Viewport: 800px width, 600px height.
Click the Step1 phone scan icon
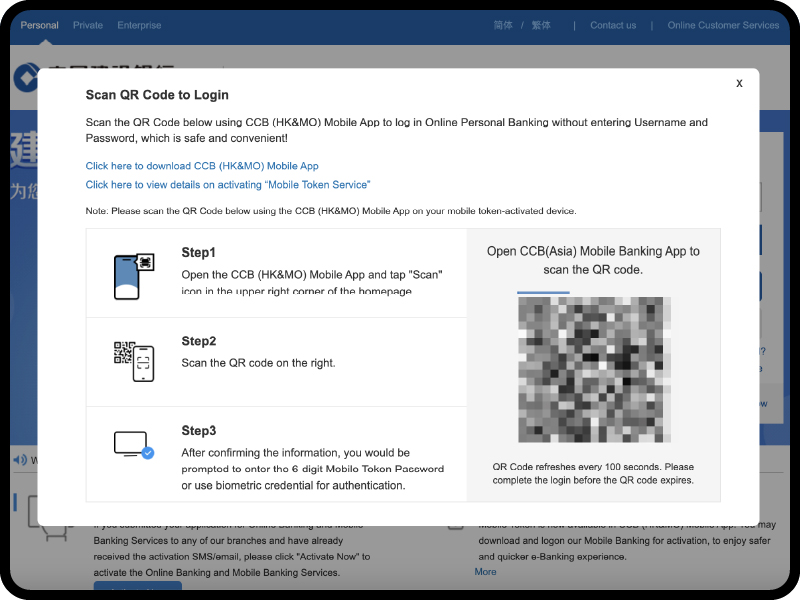(134, 276)
